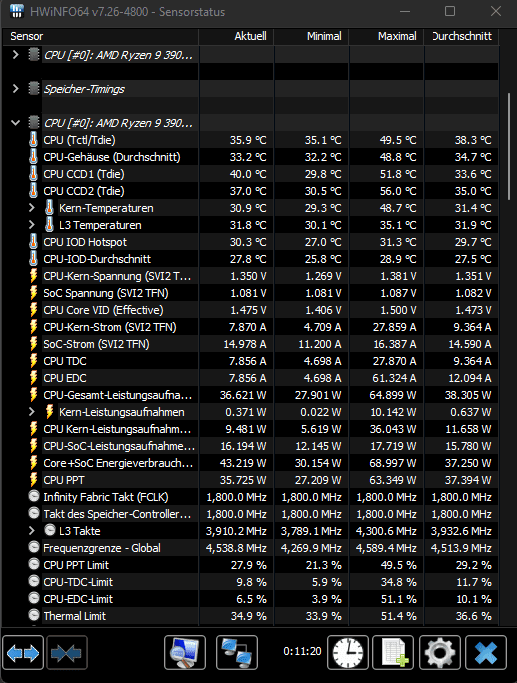Screen dimensions: 517x683
Task: Open the network connection monitors icon
Action: coord(237,652)
